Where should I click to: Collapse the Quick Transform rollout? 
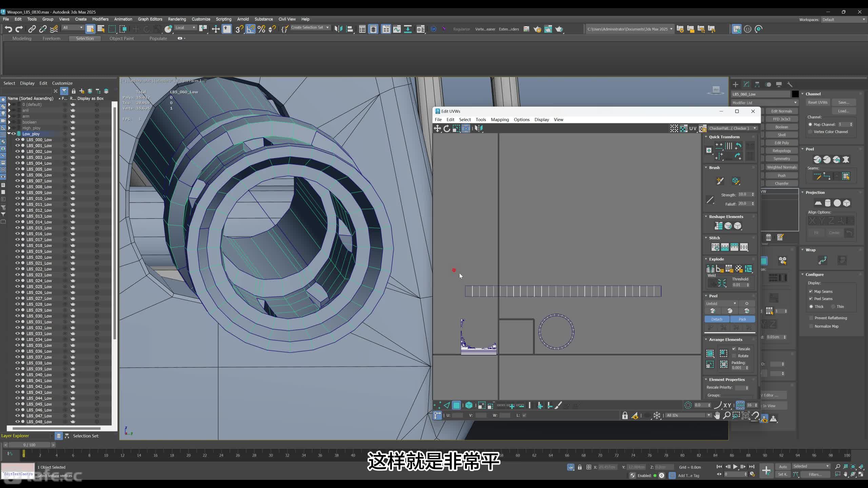(x=706, y=137)
